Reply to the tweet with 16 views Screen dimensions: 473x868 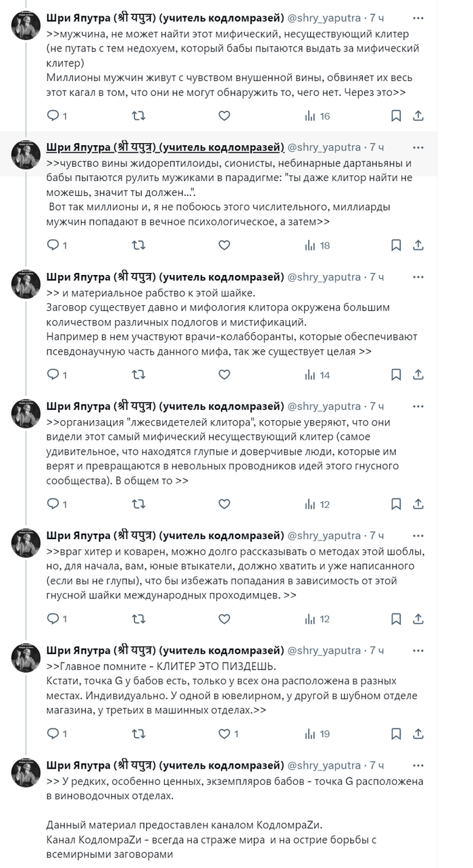(x=53, y=116)
